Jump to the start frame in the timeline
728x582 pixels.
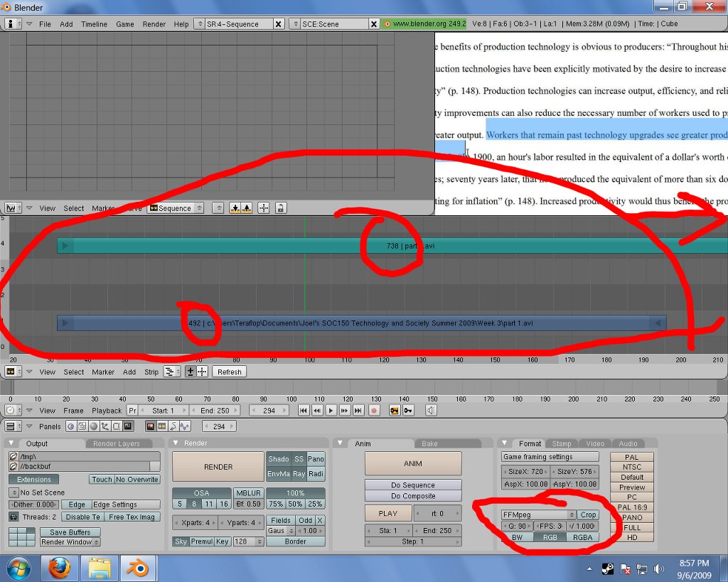point(303,410)
